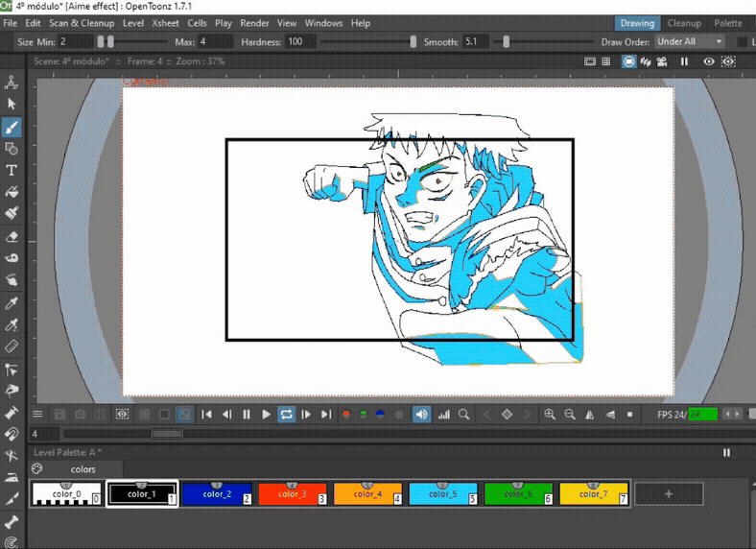This screenshot has width=756, height=549.
Task: Select the Selection arrow tool
Action: pos(12,104)
